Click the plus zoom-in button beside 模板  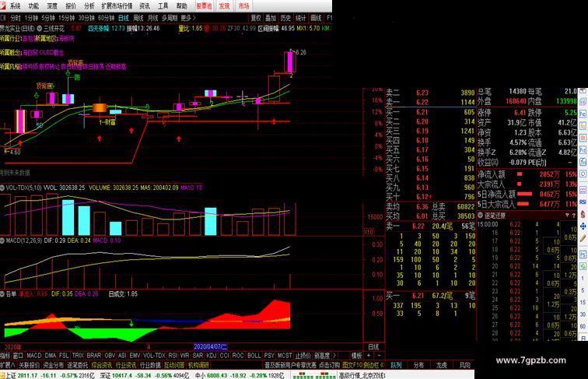(x=369, y=356)
